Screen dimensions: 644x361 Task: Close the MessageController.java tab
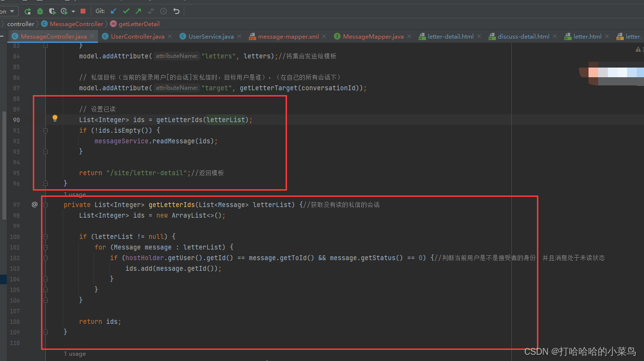[92, 36]
